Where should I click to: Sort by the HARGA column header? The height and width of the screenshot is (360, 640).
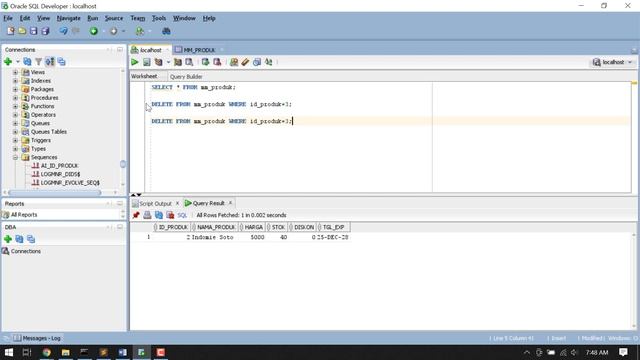tap(253, 227)
